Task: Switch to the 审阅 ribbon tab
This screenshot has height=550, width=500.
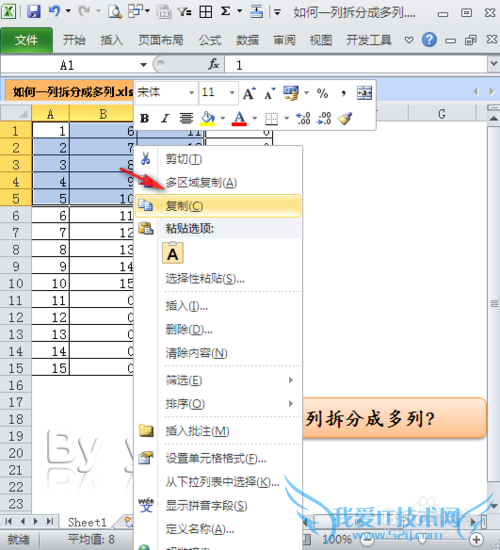Action: (284, 40)
